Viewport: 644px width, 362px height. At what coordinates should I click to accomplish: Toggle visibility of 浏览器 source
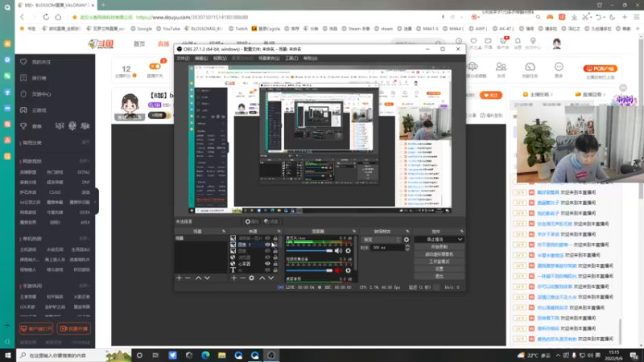[x=268, y=257]
